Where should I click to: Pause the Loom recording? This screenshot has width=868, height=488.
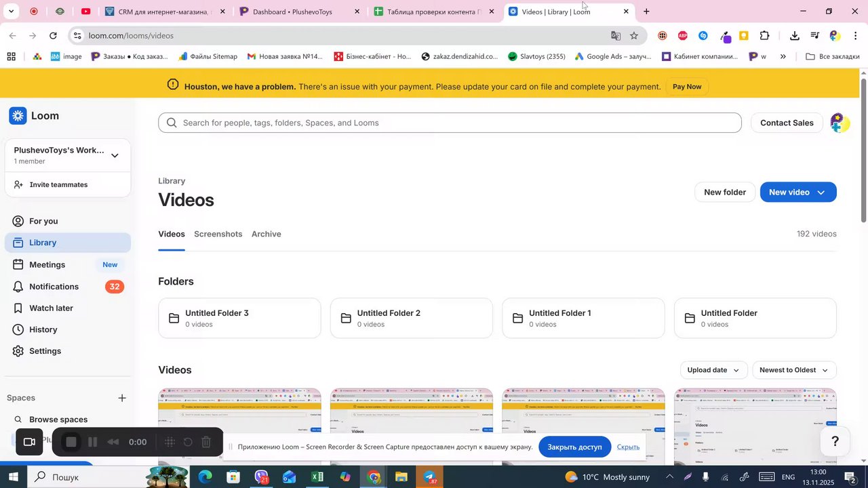[93, 443]
